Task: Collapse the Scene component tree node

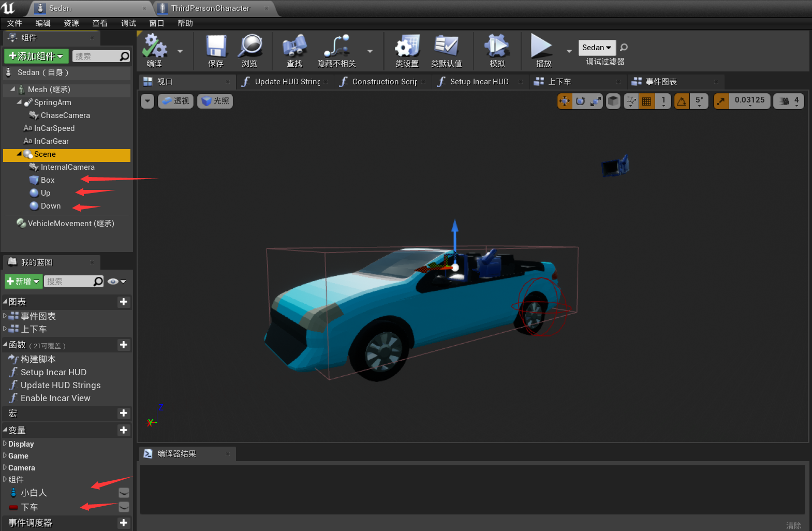Action: click(x=19, y=154)
